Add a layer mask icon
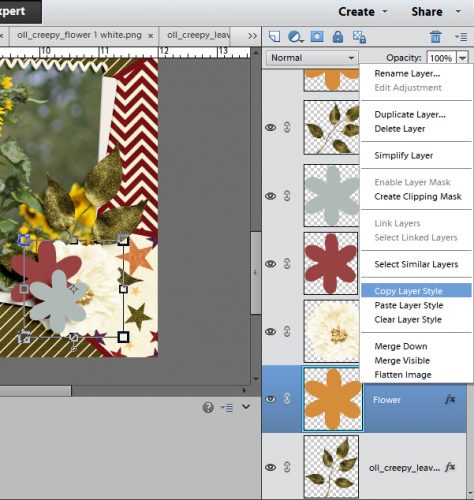The height and width of the screenshot is (500, 474). click(x=317, y=36)
